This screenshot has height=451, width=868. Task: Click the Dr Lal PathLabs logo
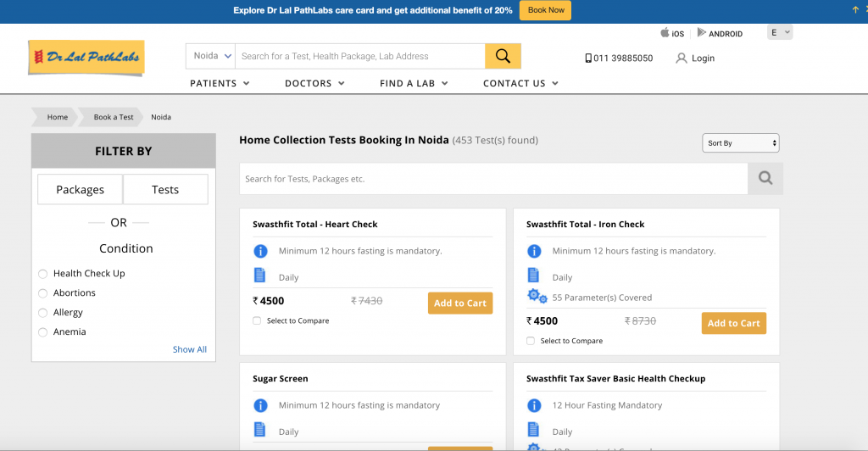coord(86,57)
